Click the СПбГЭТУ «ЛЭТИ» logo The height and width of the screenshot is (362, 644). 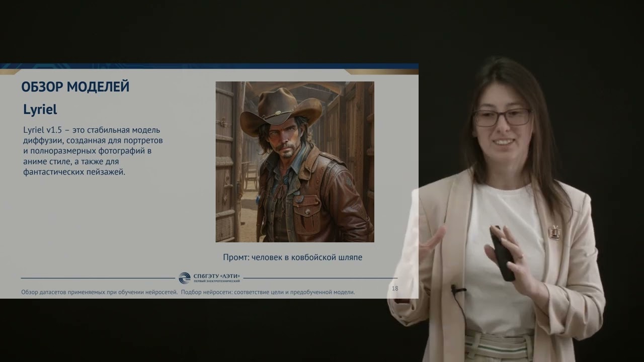click(x=210, y=278)
